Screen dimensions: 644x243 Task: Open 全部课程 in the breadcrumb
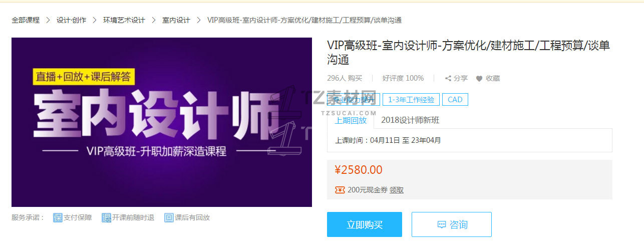pos(26,20)
